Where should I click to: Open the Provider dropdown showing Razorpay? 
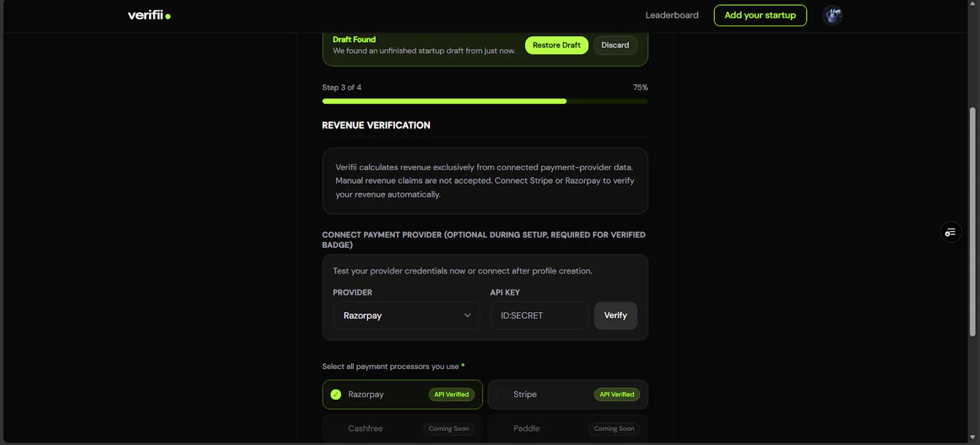tap(406, 316)
